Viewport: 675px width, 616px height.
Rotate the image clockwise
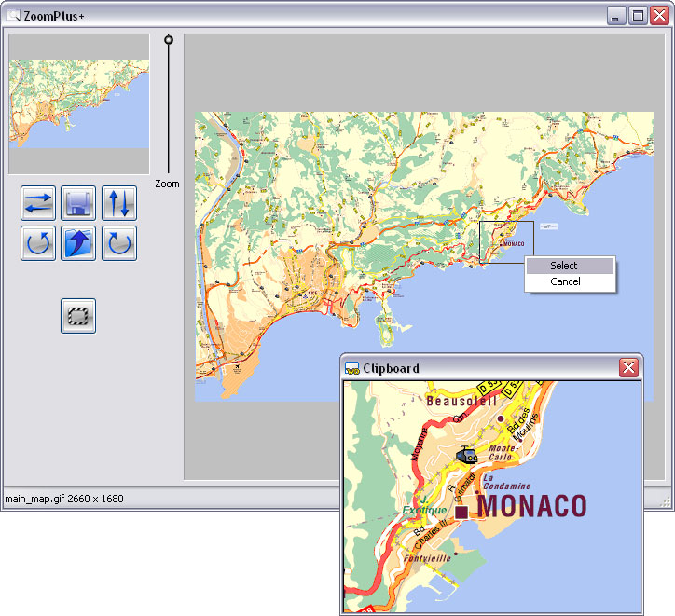[x=119, y=243]
